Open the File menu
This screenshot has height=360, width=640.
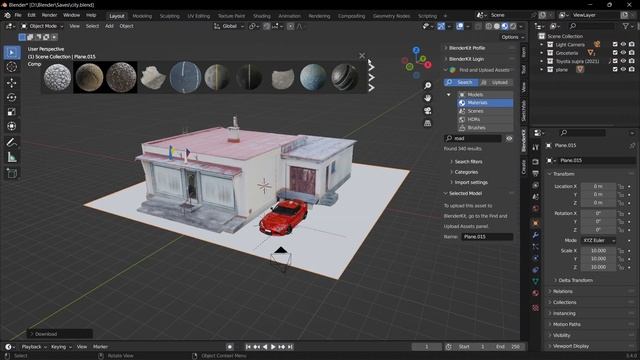pos(18,15)
